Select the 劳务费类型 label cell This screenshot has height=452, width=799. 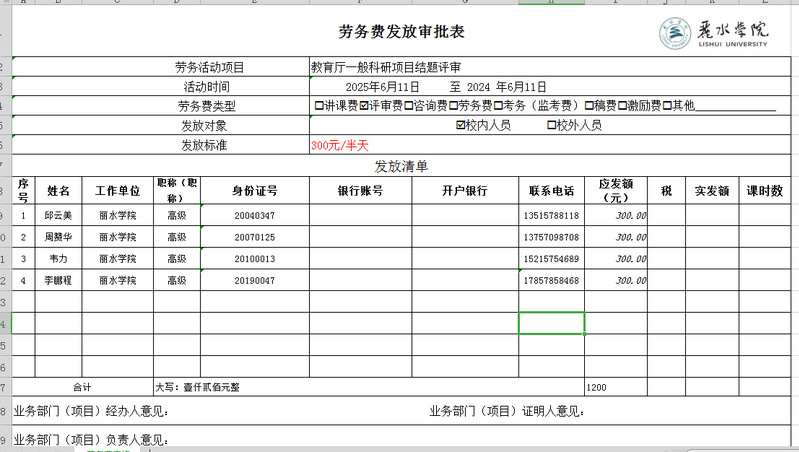(161, 106)
